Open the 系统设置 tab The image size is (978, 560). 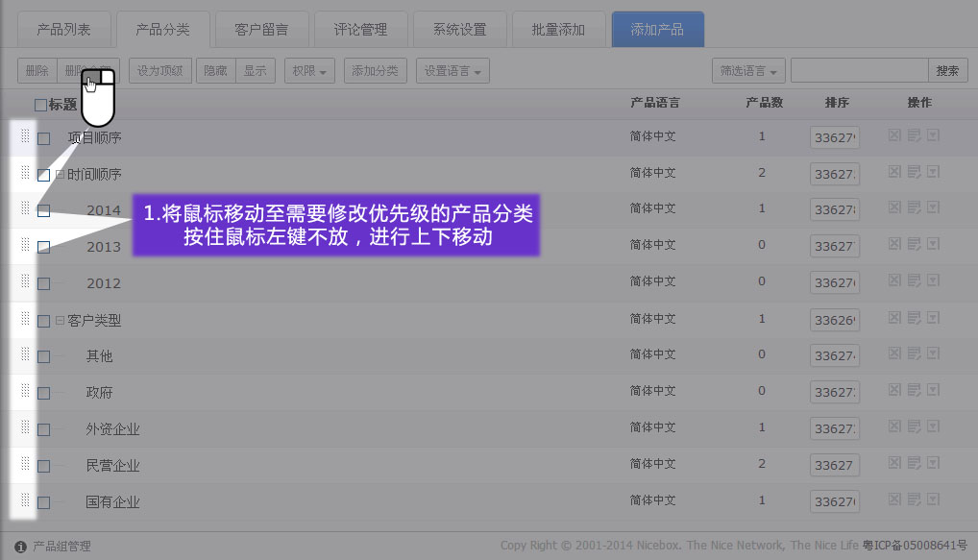(459, 30)
